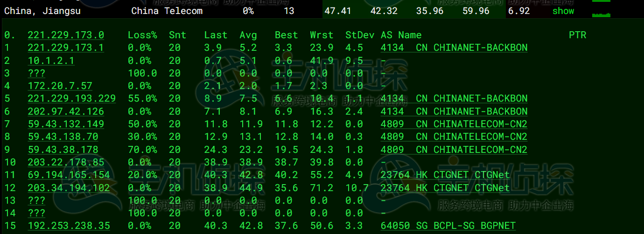
Task: Click the 41.9 worst latency in hop 2
Action: (x=322, y=61)
